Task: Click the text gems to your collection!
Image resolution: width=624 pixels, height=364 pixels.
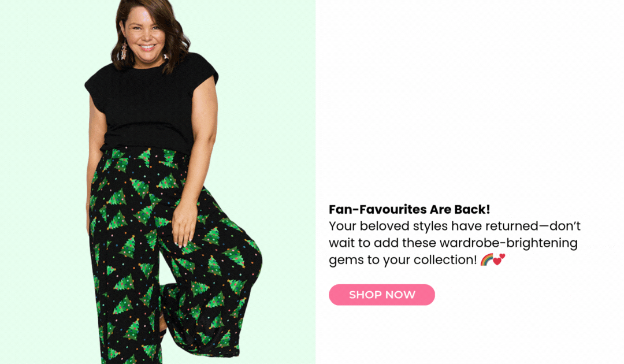Action: click(x=402, y=260)
